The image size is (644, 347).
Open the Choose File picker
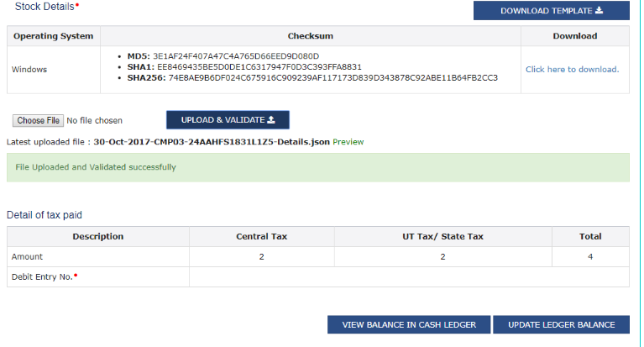(x=38, y=121)
